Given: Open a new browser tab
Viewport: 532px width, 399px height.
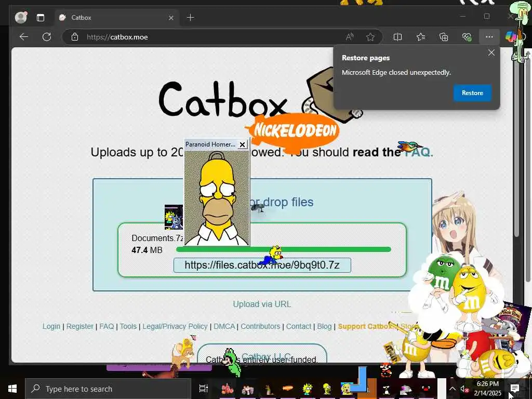Looking at the screenshot, I should coord(191,17).
